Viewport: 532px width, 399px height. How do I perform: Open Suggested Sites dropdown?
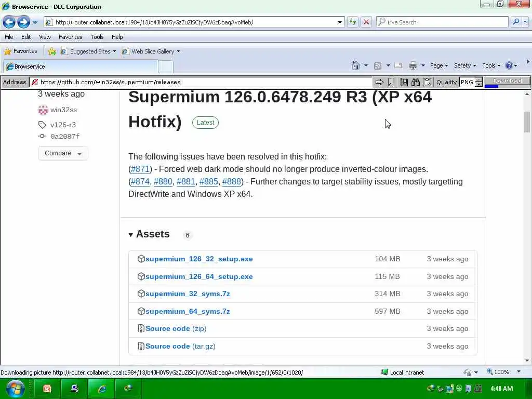[x=88, y=51]
